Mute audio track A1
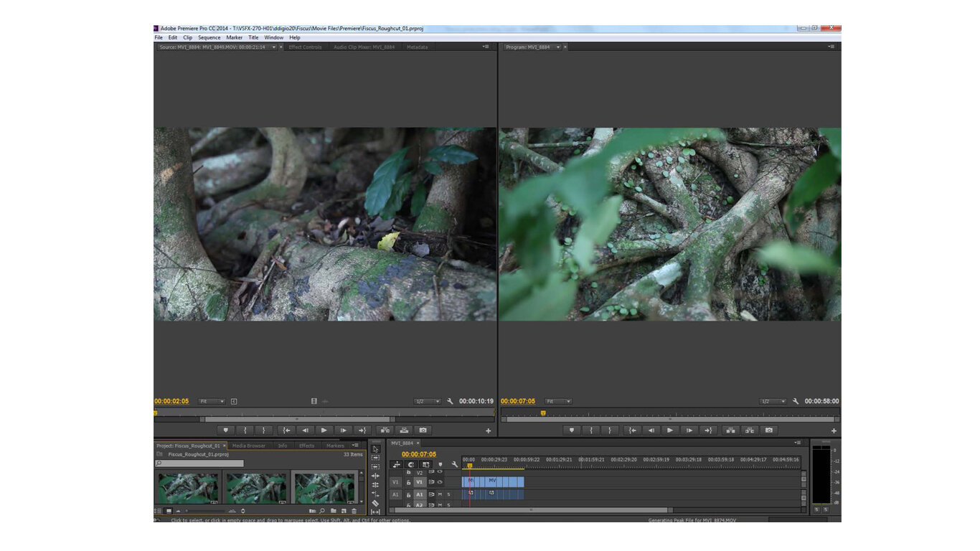The image size is (980, 551). pyautogui.click(x=440, y=494)
